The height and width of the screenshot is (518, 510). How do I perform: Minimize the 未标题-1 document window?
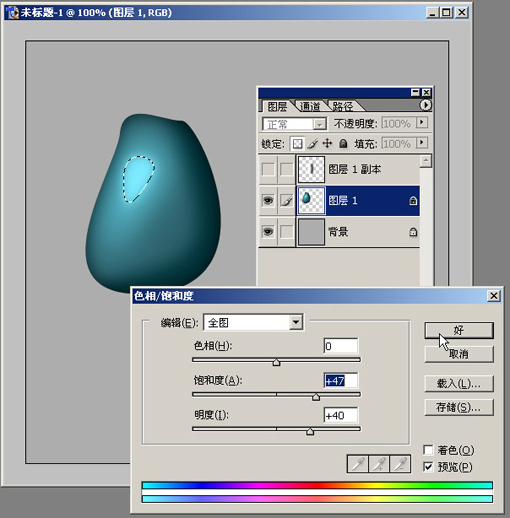(x=432, y=13)
